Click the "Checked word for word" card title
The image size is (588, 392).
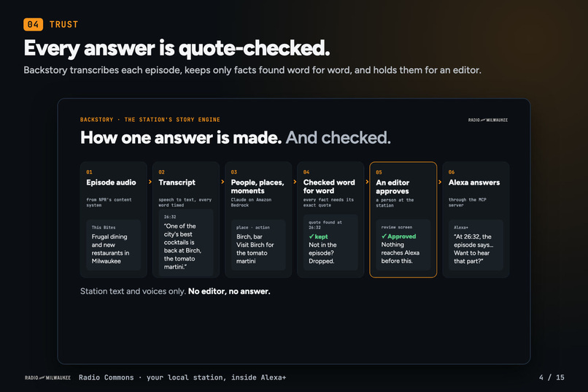(329, 186)
